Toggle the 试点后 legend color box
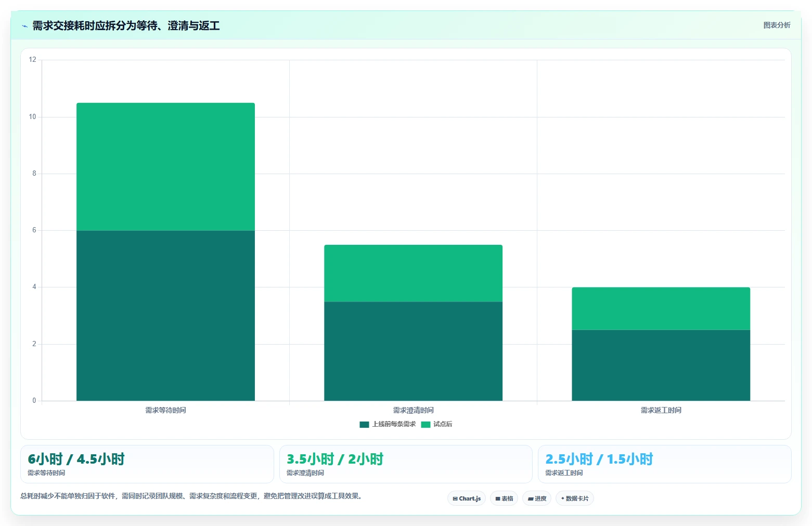The image size is (812, 526). pyautogui.click(x=426, y=425)
